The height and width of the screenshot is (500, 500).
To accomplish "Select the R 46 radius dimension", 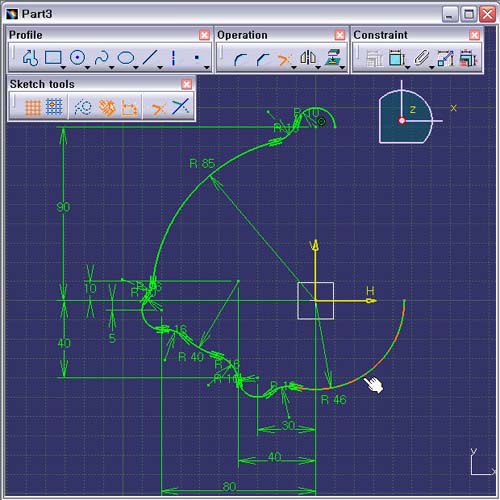I will (334, 399).
